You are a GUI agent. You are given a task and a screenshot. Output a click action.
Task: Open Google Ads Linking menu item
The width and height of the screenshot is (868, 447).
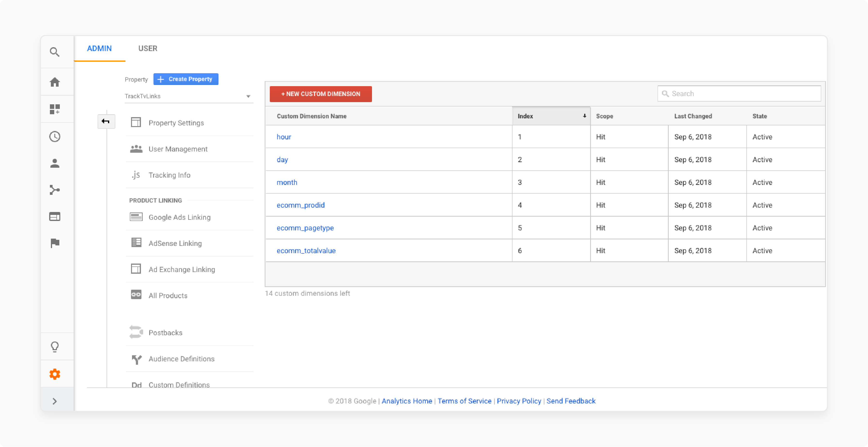click(179, 217)
